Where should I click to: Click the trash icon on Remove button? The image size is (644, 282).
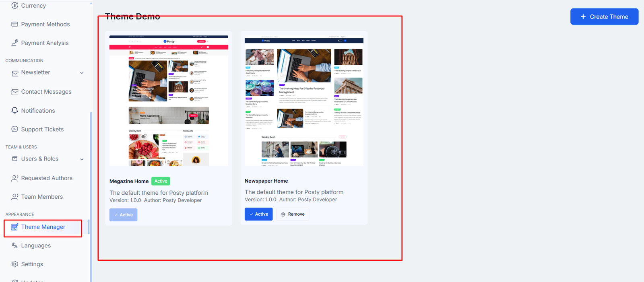point(283,214)
